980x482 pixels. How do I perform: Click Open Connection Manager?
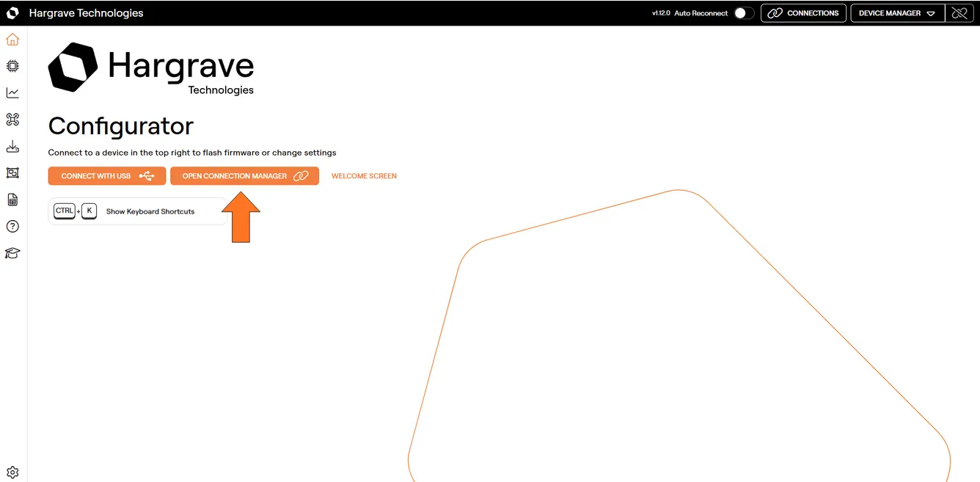click(244, 176)
